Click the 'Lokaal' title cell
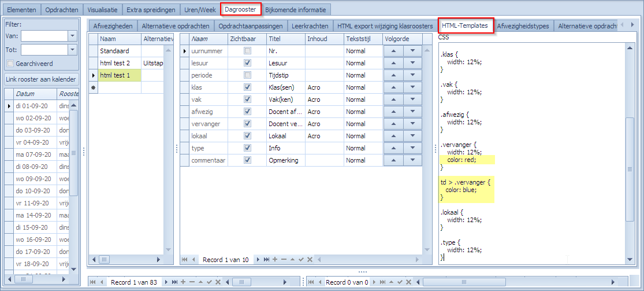The height and width of the screenshot is (291, 644). (x=285, y=136)
